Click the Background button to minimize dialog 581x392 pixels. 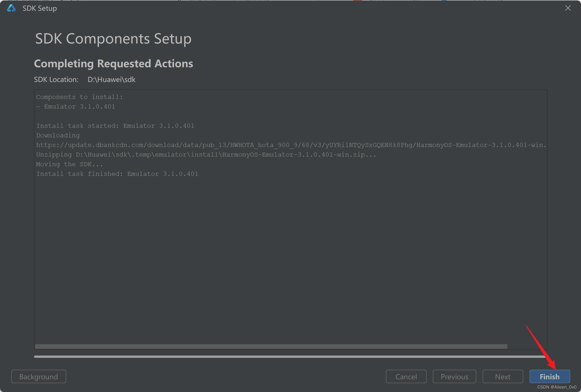(x=38, y=376)
